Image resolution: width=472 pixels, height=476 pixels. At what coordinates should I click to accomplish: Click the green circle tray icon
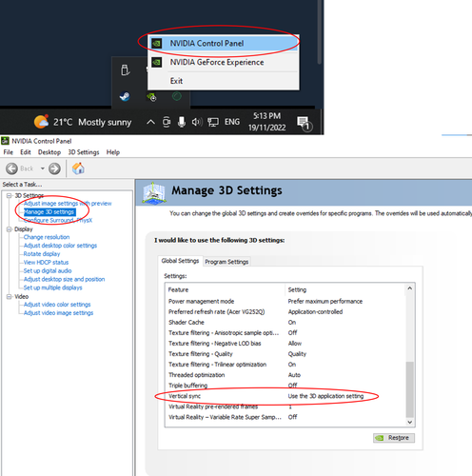click(x=177, y=96)
